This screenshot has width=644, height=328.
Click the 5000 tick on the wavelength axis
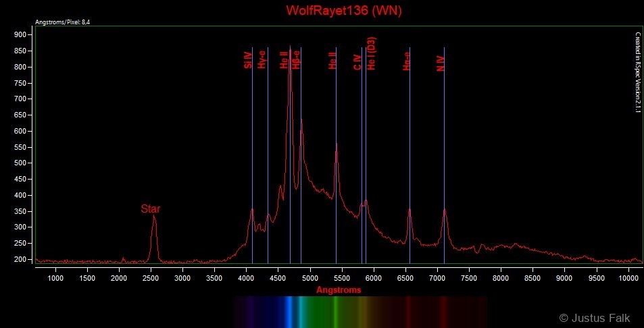tap(310, 277)
